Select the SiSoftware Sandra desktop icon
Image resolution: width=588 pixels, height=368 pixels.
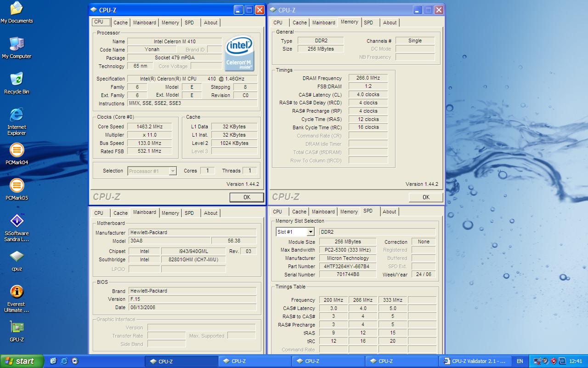(x=17, y=228)
